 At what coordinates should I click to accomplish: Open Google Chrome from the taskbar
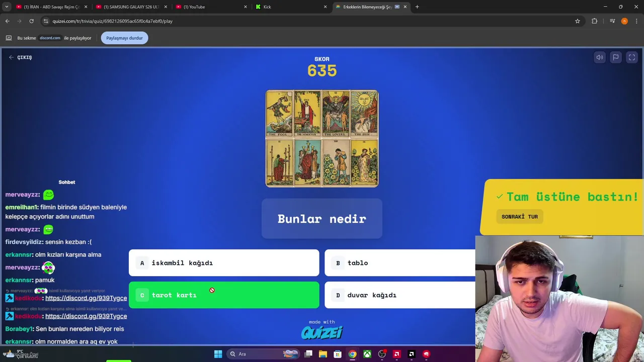(353, 354)
